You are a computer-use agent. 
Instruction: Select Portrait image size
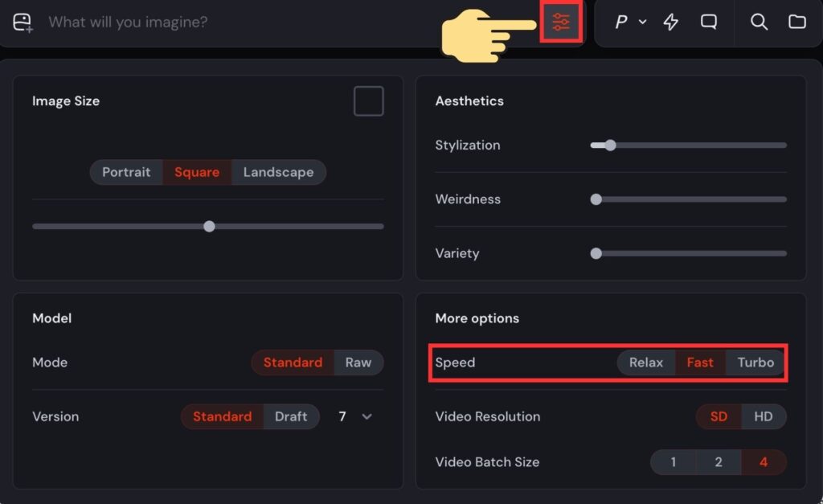pyautogui.click(x=126, y=172)
